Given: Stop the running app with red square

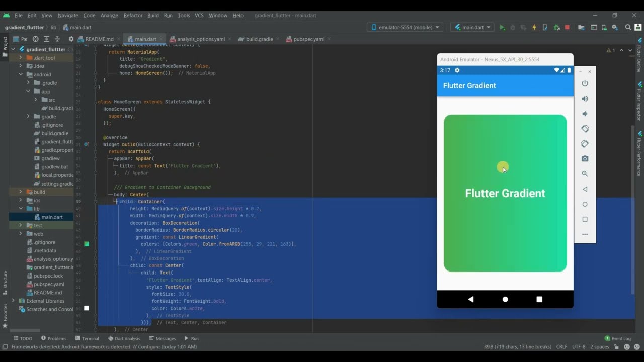Looking at the screenshot, I should tap(567, 27).
